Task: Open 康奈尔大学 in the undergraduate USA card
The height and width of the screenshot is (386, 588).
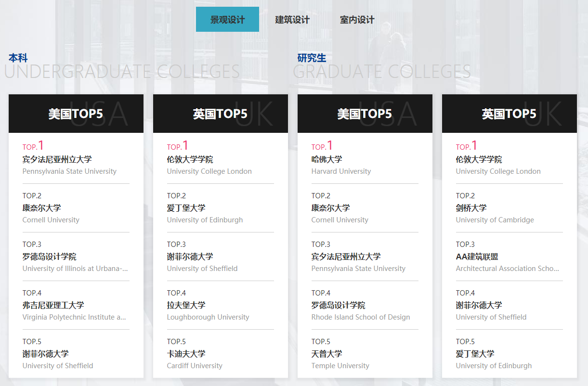Action: [x=76, y=208]
